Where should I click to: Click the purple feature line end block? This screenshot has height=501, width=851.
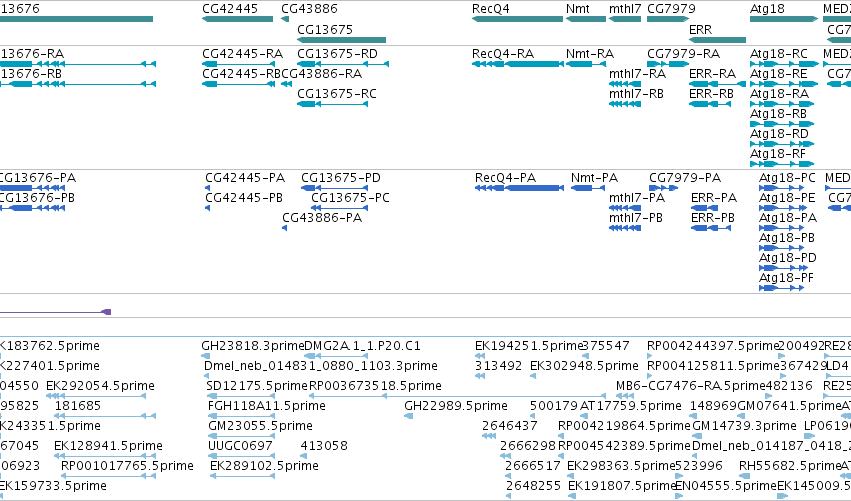[x=107, y=312]
